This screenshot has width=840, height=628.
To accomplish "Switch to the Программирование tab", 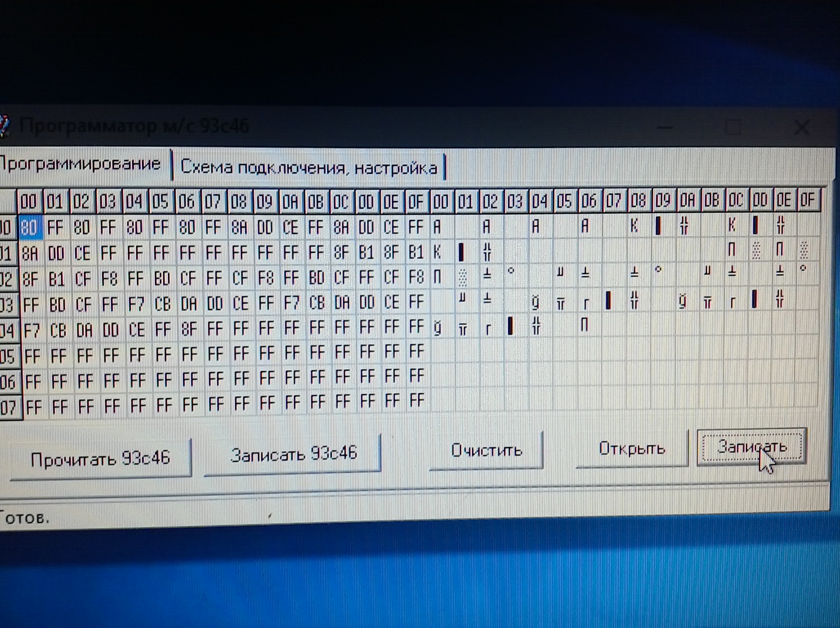I will pos(80,164).
